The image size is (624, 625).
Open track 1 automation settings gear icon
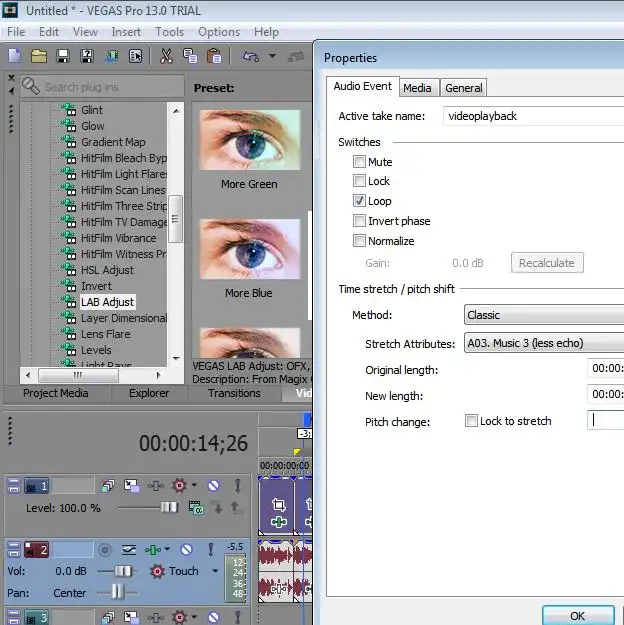coord(179,485)
